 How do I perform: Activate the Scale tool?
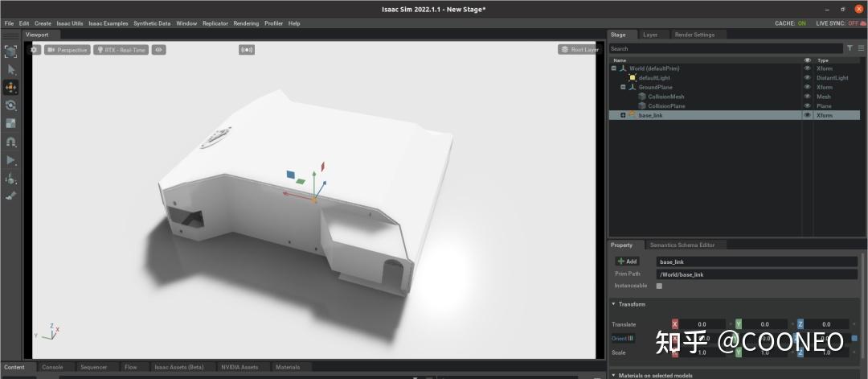click(x=10, y=124)
